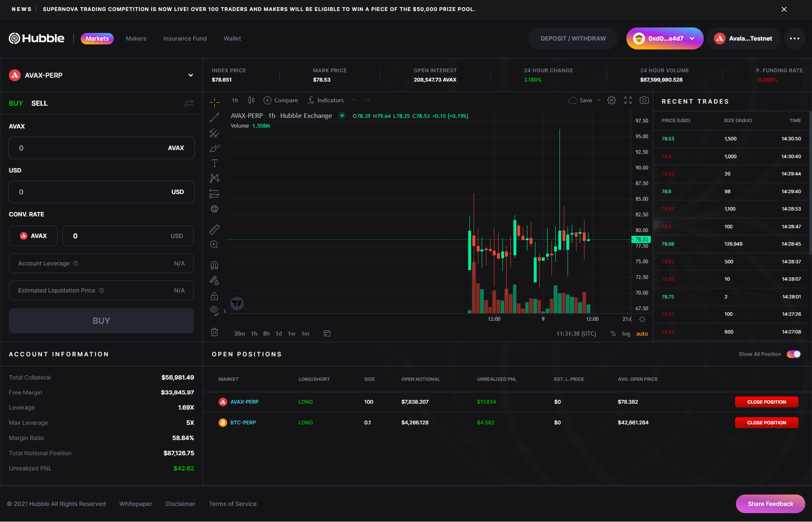Image resolution: width=812 pixels, height=522 pixels.
Task: Open the Whitepaper link
Action: [136, 504]
